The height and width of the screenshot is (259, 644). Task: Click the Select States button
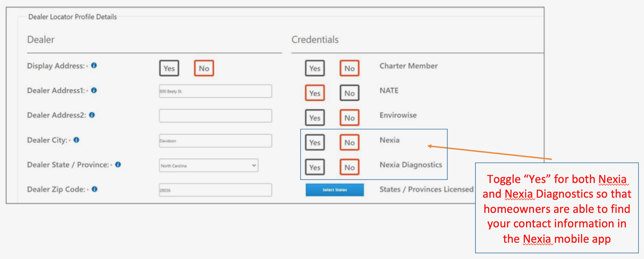pos(335,190)
